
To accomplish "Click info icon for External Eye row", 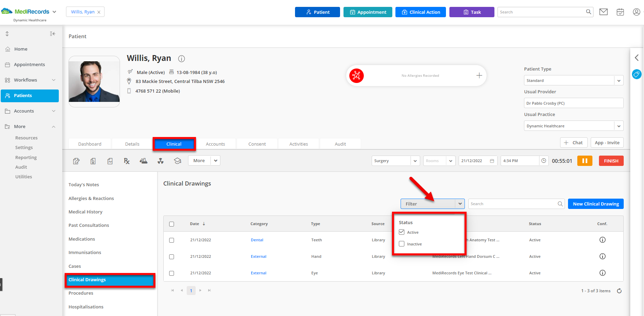I will pos(602,273).
